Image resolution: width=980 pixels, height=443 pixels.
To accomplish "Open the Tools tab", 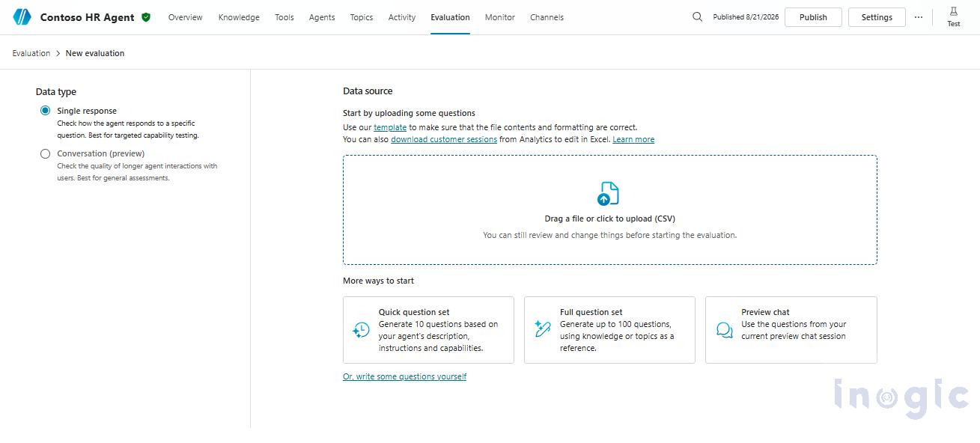I will coord(284,17).
